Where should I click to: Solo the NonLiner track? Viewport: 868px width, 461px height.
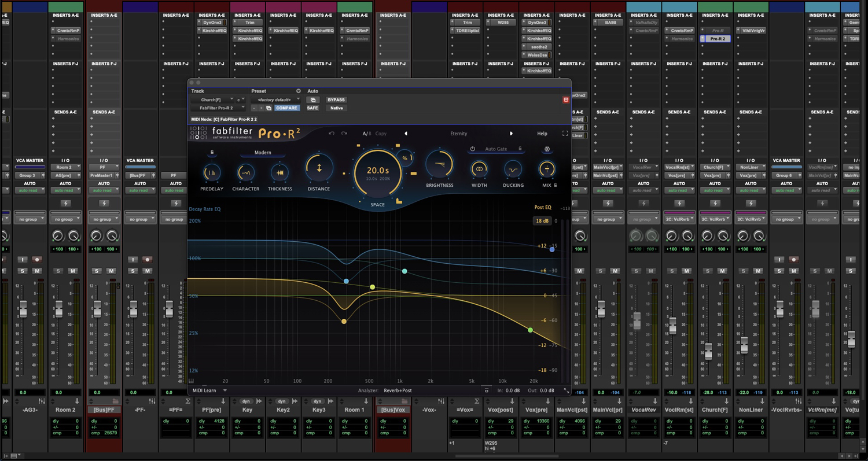744,271
